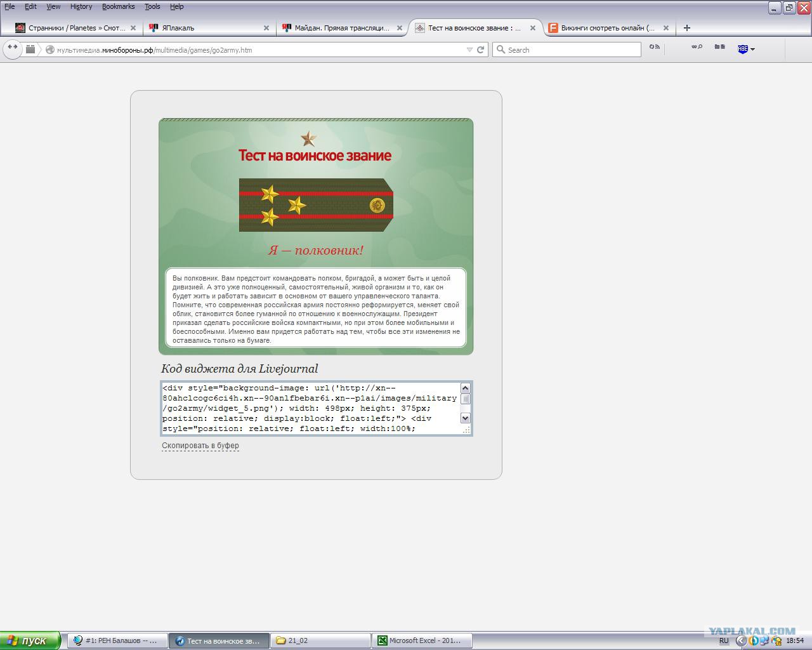Expand the ABP icon dropdown arrow
The height and width of the screenshot is (650, 812).
[753, 50]
